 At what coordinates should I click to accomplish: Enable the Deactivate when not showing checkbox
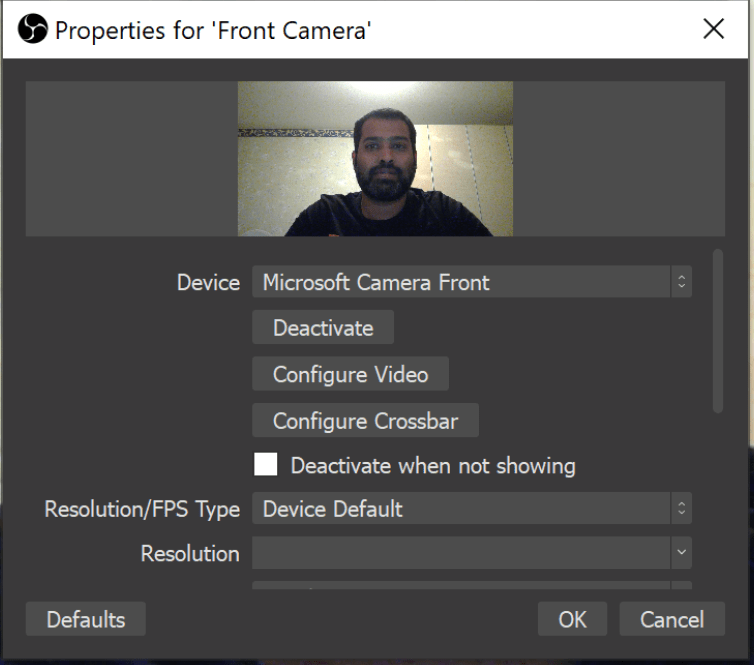[266, 465]
